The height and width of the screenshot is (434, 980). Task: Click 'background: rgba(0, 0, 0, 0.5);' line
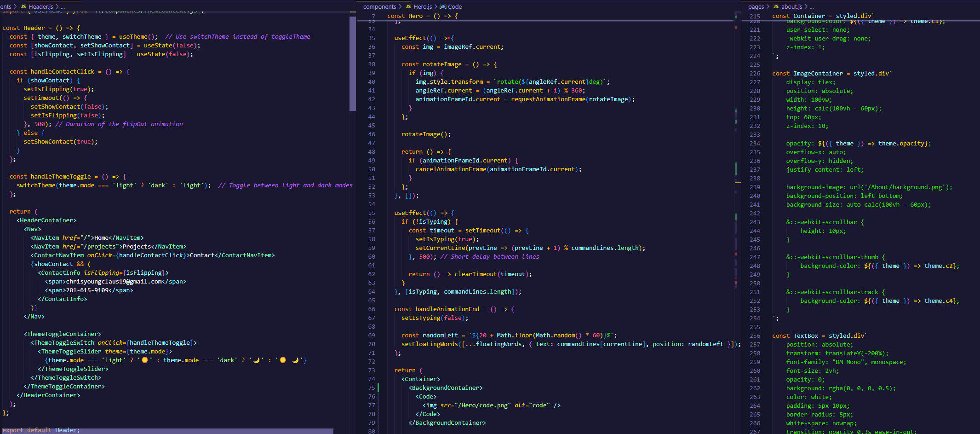pos(841,388)
